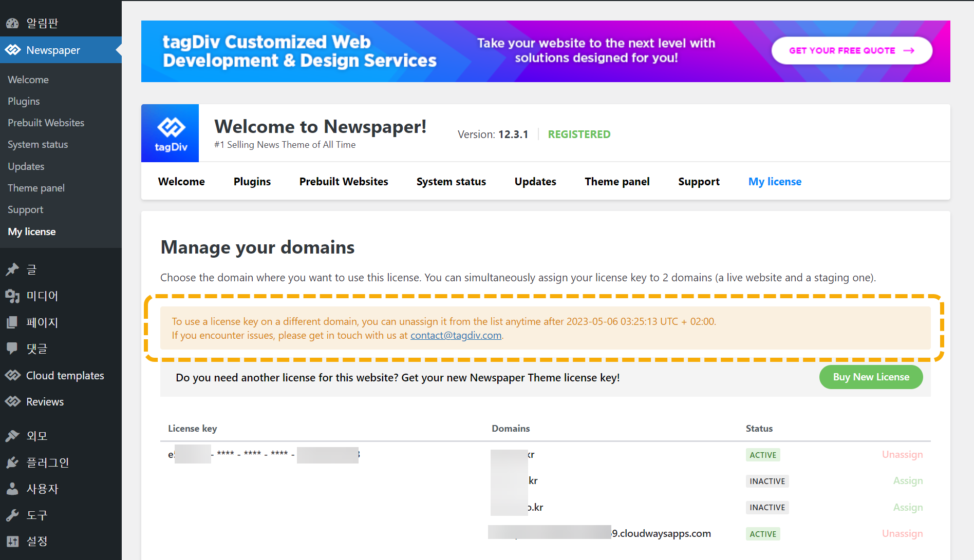Click the masked license key value
The height and width of the screenshot is (560, 974).
[264, 455]
